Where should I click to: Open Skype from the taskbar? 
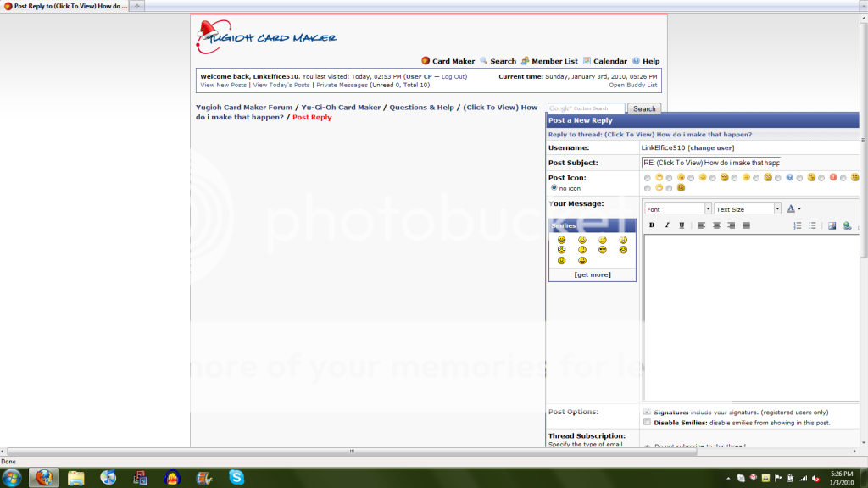(236, 477)
